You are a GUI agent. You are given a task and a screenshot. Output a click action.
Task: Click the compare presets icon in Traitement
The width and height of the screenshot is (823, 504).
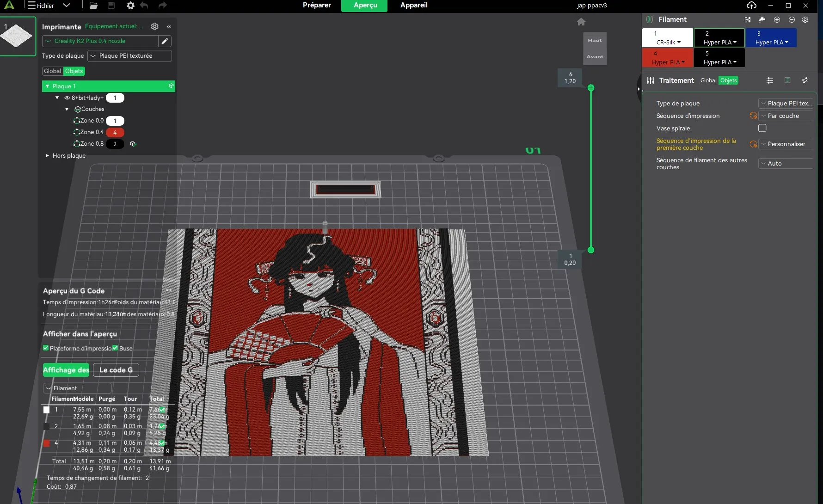805,80
